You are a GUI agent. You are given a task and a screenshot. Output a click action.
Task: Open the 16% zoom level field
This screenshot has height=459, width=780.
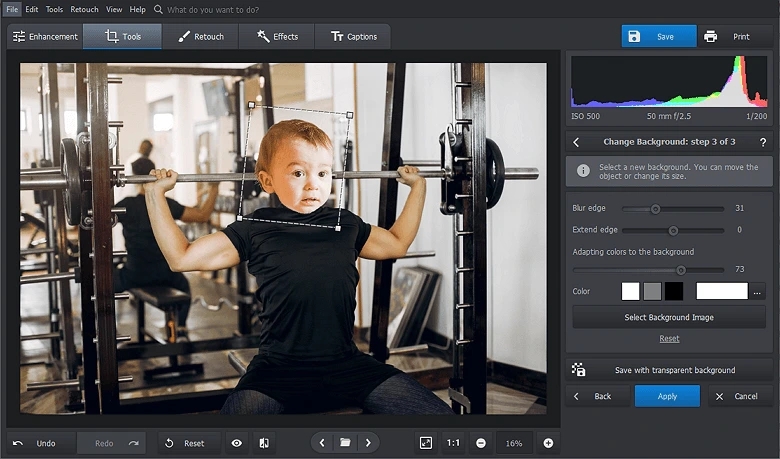point(514,443)
